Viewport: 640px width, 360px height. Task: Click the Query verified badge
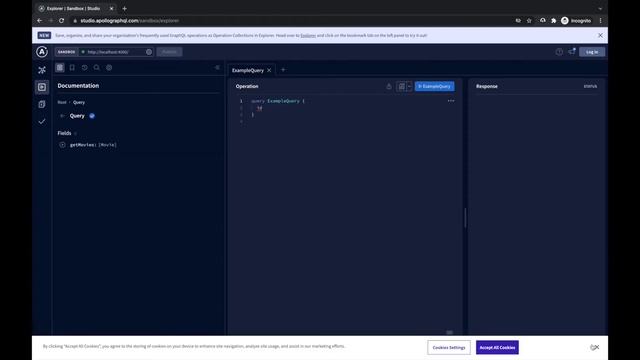pos(92,116)
